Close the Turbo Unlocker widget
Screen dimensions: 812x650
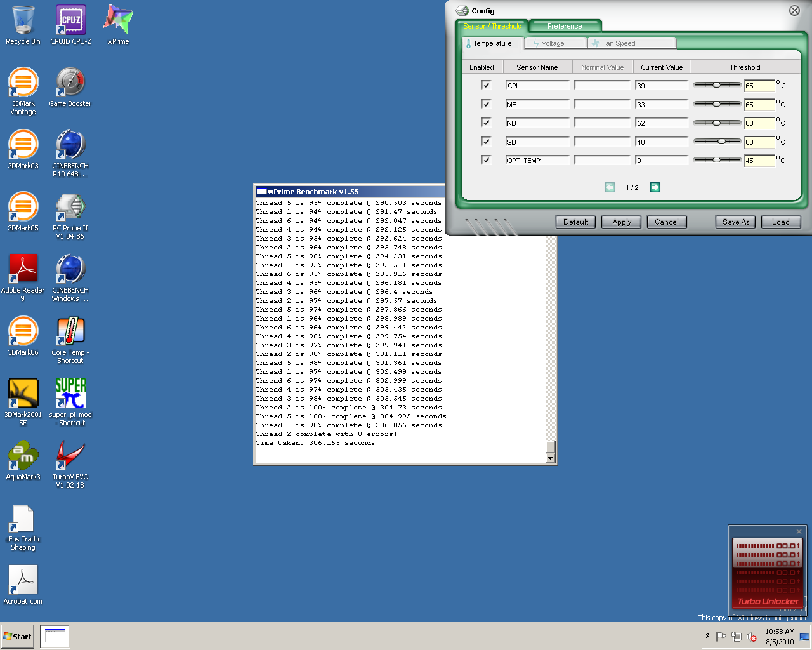(x=799, y=531)
